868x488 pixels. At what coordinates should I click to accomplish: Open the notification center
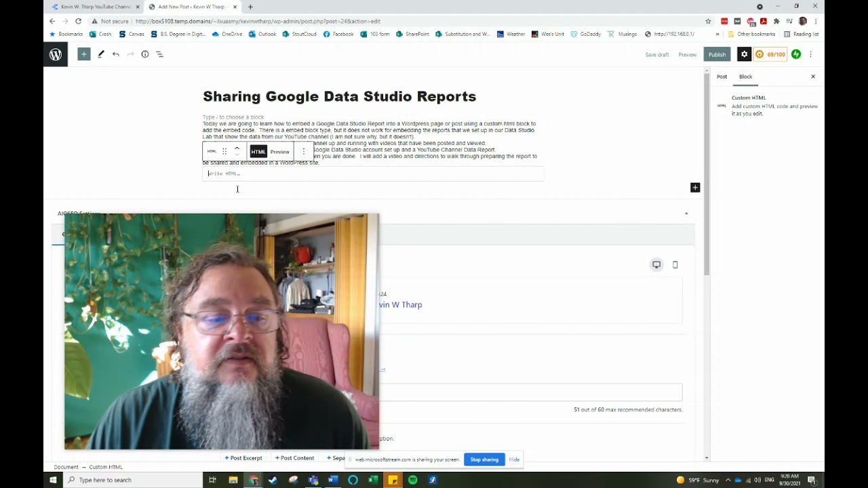812,480
